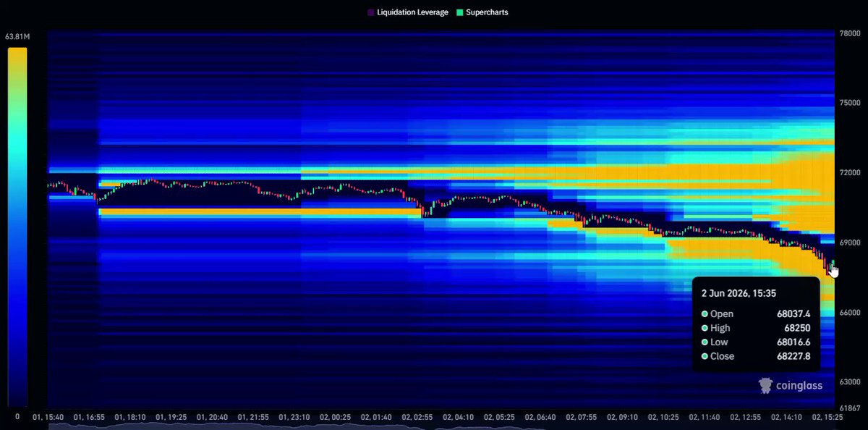Click the Liquidation Leverage purple legend swatch
Viewport: 868px width, 430px height.
(x=371, y=12)
